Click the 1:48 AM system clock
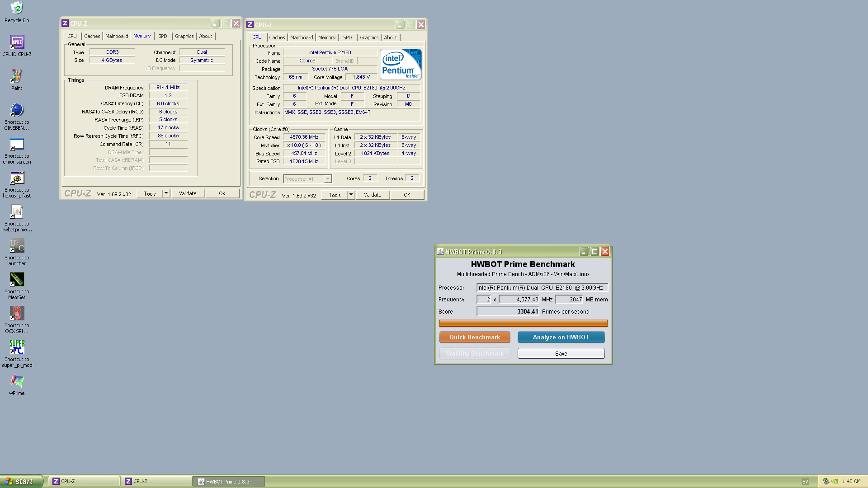Image resolution: width=868 pixels, height=488 pixels. coord(851,481)
